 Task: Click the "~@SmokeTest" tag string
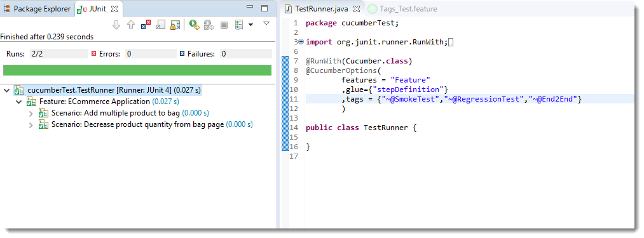tap(411, 99)
